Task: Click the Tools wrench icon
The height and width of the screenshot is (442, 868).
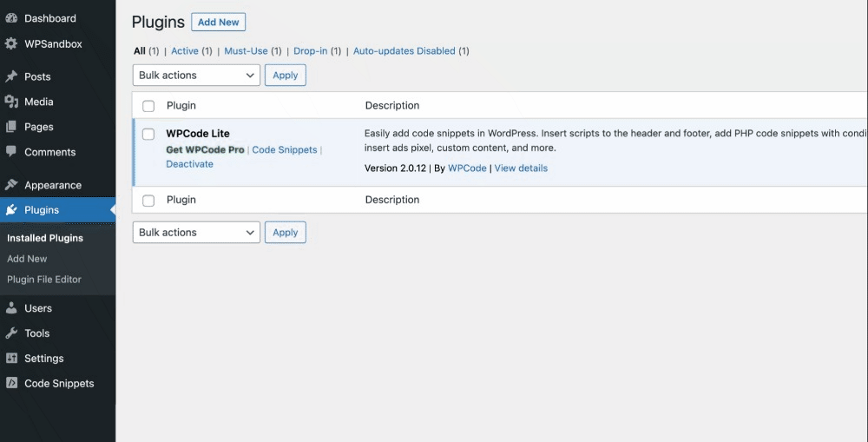Action: click(11, 333)
